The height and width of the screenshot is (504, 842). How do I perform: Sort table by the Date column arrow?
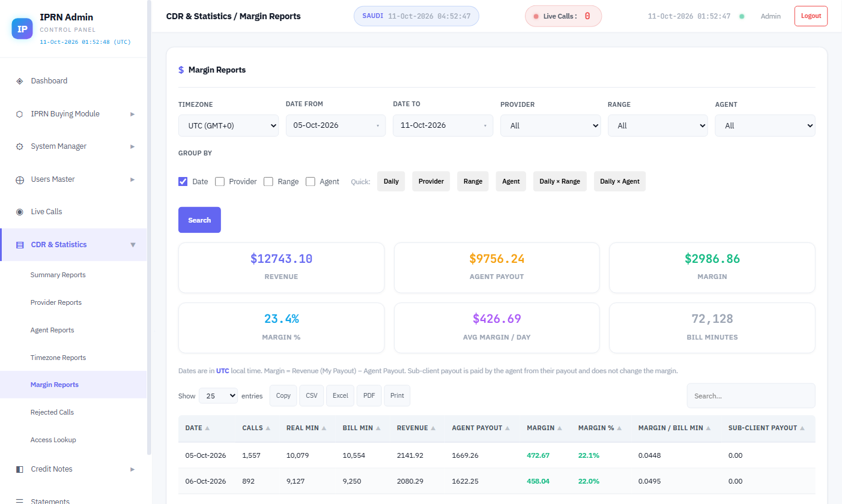point(207,428)
